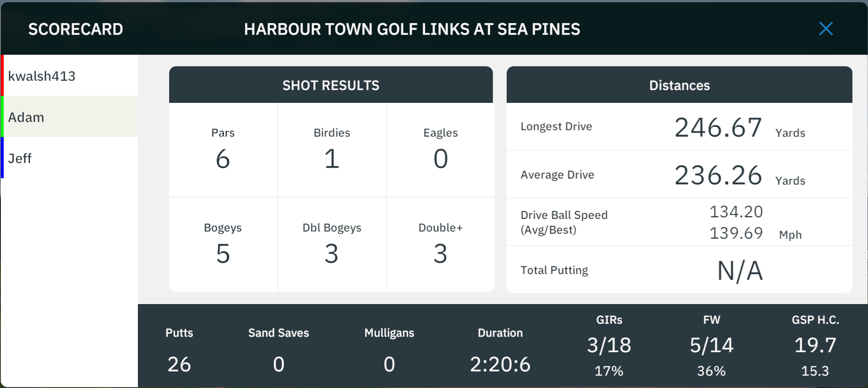
Task: Click the Longest Drive row
Action: (679, 127)
